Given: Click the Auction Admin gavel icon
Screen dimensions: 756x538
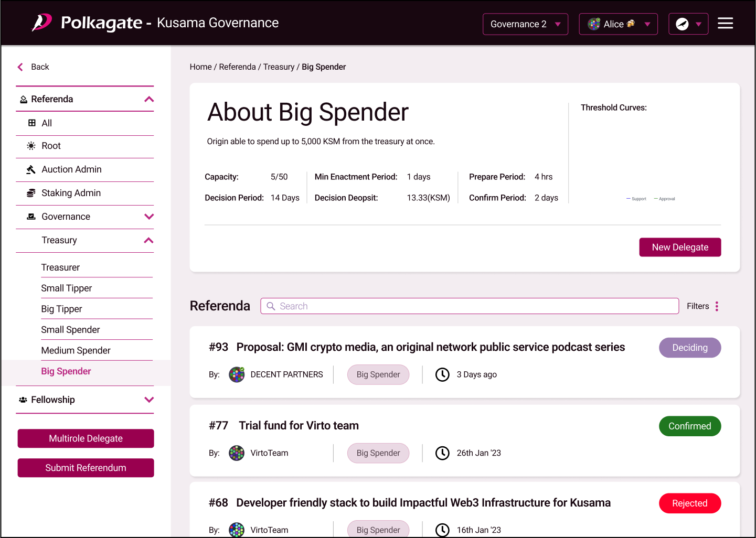Looking at the screenshot, I should point(31,169).
